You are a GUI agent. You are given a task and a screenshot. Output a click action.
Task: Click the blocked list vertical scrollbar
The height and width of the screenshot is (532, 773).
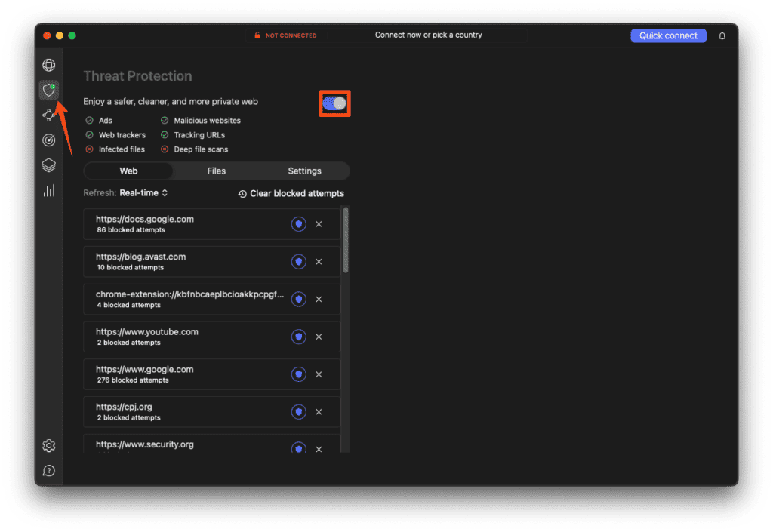(346, 240)
